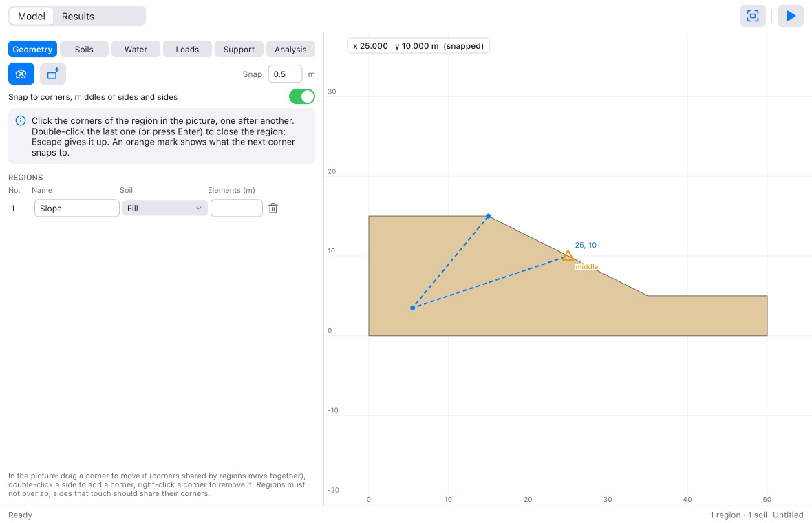Viewport: 812px width, 523px height.
Task: Open the Geometry tab
Action: (x=32, y=49)
